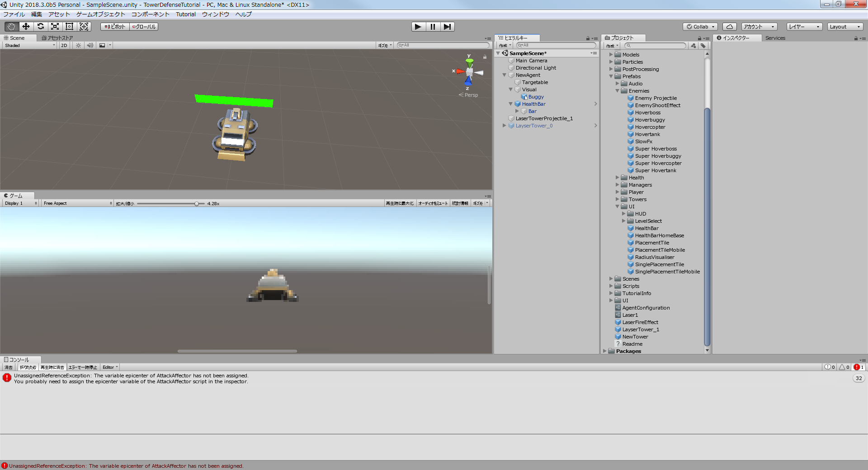Select the Buggy prefab in Hierarchy
This screenshot has height=470, width=868.
click(536, 97)
